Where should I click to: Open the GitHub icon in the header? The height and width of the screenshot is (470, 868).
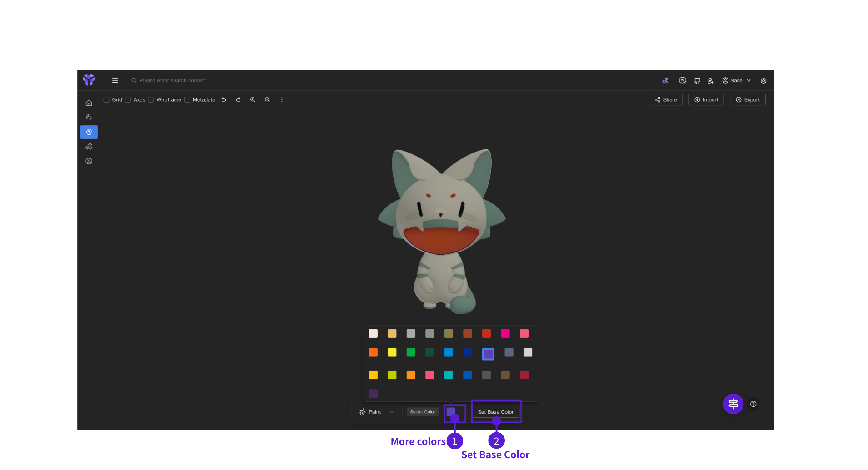[x=697, y=80]
